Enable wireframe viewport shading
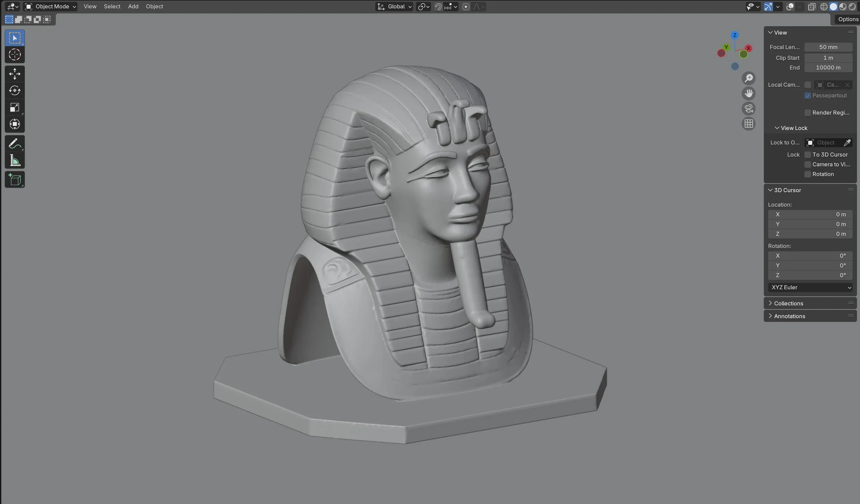Screen dimensions: 860x504 (824, 6)
